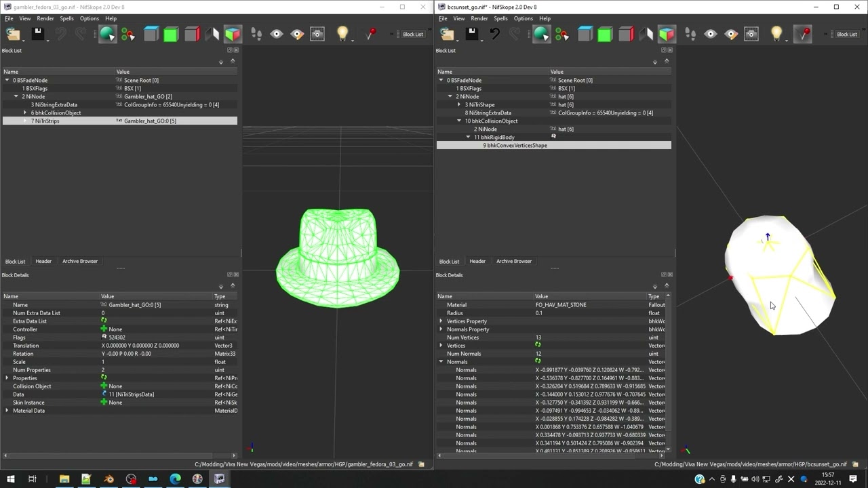Click Load file icon in bcsunset_go window

447,34
